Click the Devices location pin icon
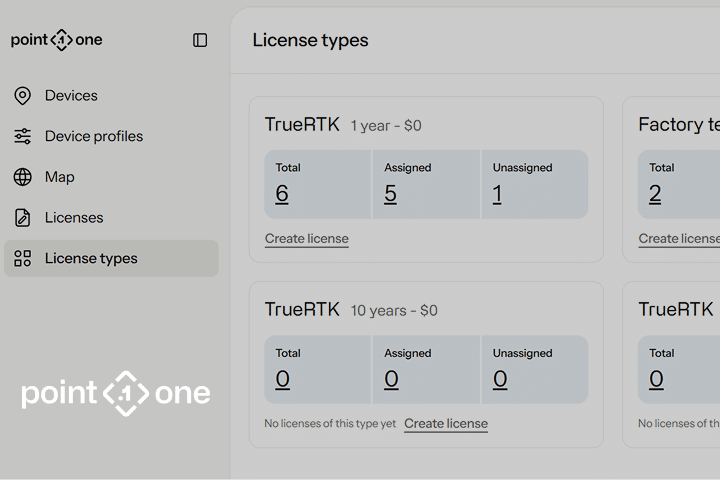Viewport: 720px width, 480px height. click(x=22, y=96)
